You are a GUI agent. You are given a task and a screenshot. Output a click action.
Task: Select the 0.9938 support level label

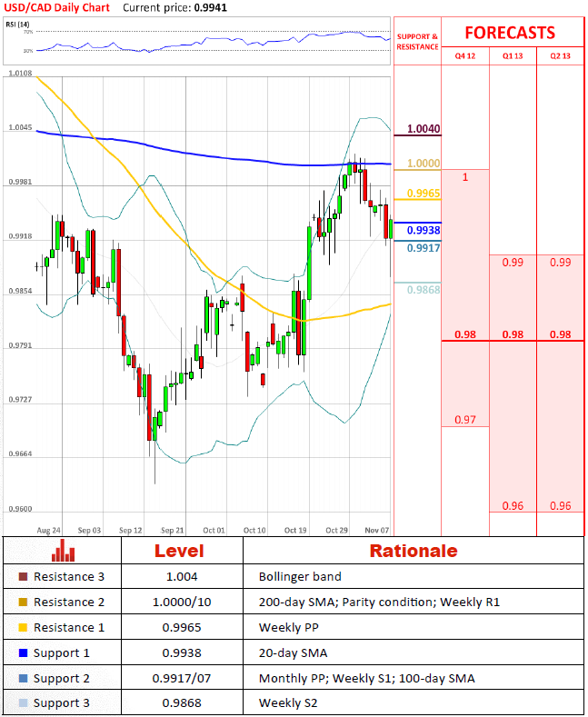[x=424, y=230]
